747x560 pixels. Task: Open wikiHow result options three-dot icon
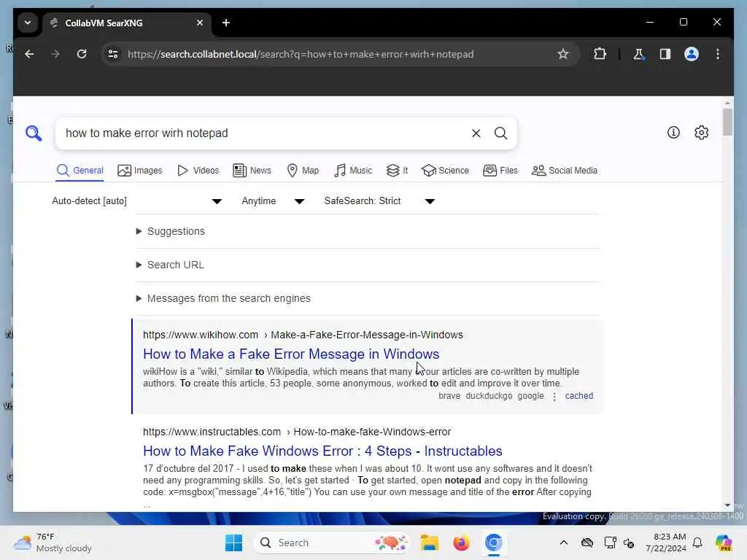(x=554, y=396)
